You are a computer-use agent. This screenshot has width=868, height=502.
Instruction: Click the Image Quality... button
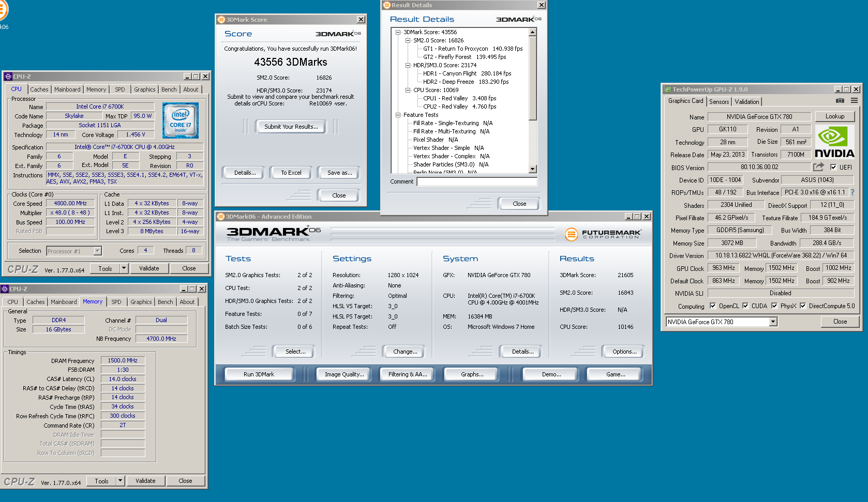click(x=345, y=374)
